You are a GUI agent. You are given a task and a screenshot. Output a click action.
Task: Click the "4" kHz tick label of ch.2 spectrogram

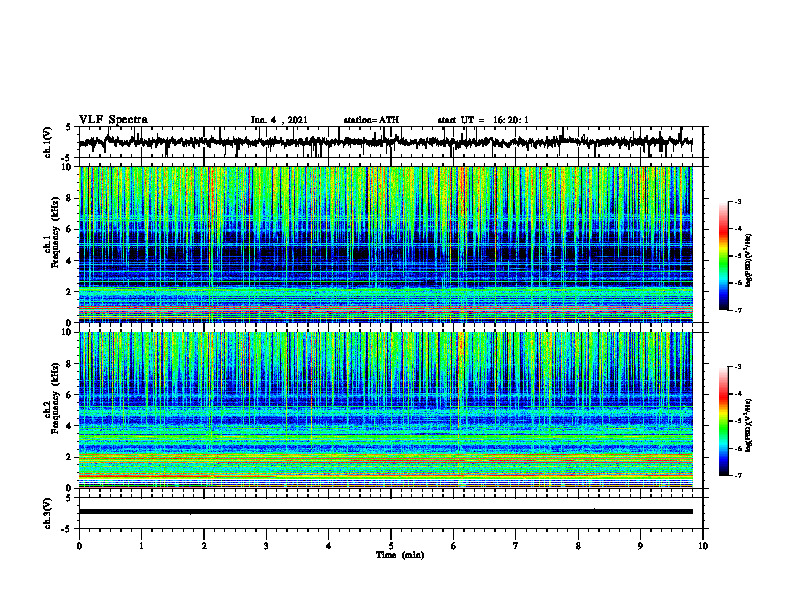pyautogui.click(x=70, y=426)
